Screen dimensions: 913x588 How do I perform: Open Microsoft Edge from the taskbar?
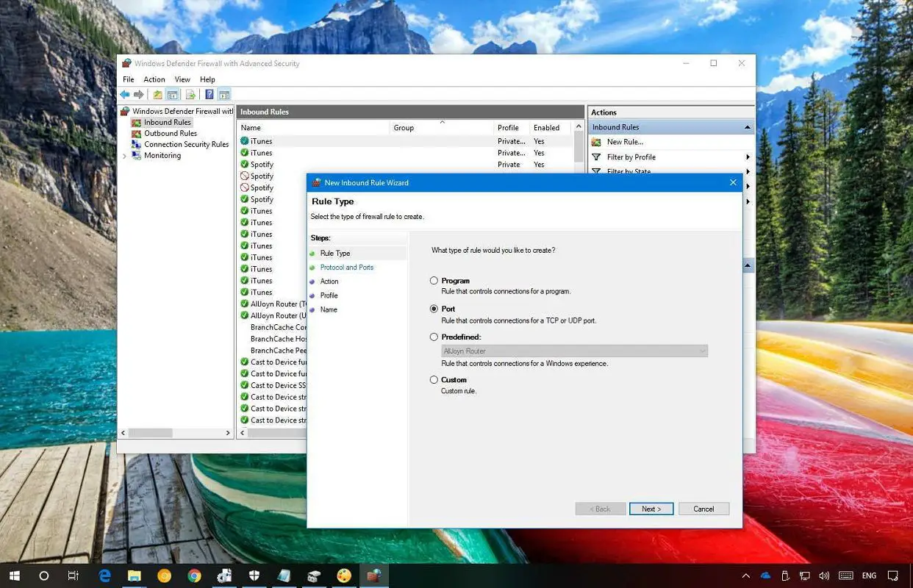(x=104, y=576)
